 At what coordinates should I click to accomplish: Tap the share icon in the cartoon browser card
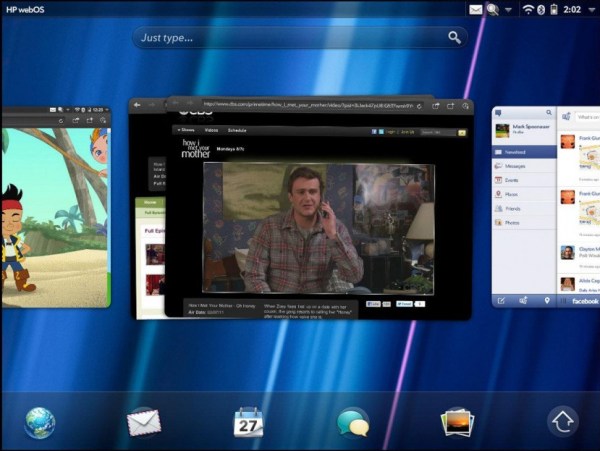[76, 120]
